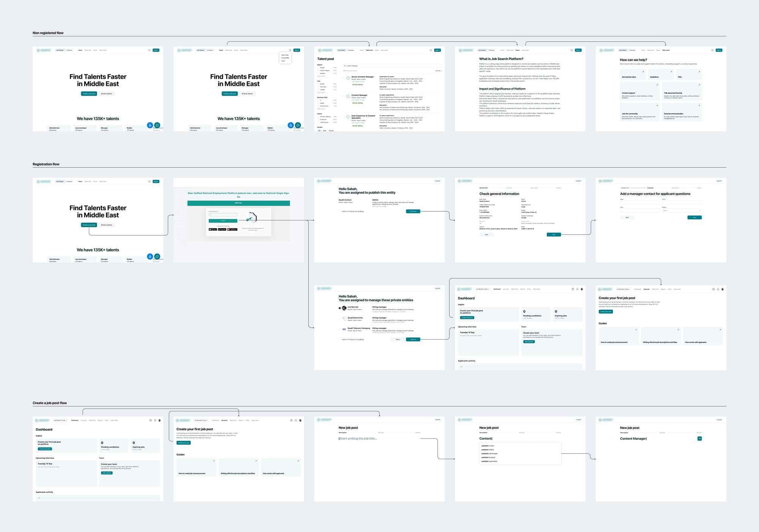
Task: Collapse the green Nafath app banner chevron
Action: click(x=288, y=203)
